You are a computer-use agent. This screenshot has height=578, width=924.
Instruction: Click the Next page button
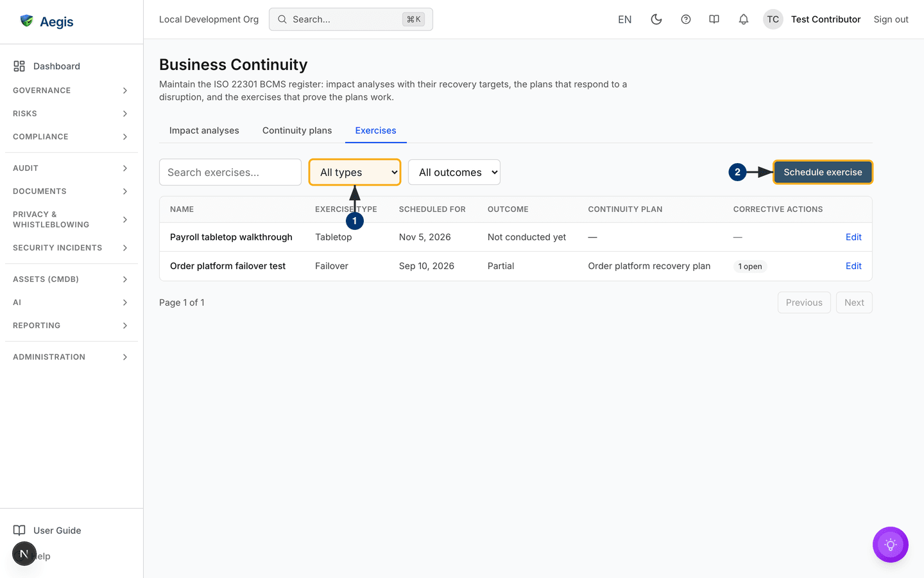[854, 302]
